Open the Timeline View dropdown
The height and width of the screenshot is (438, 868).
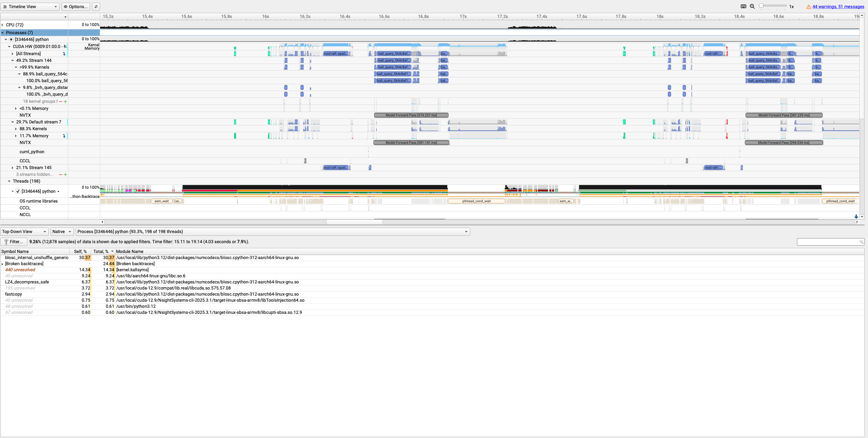[30, 6]
